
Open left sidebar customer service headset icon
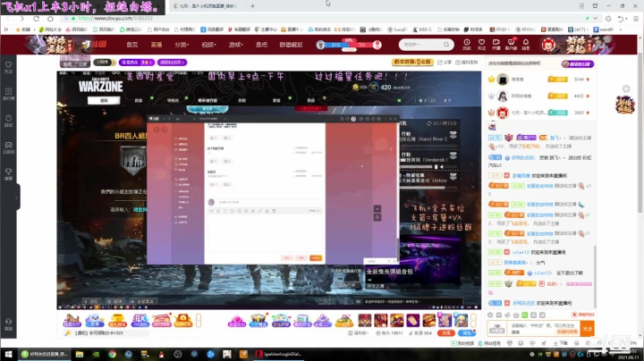[x=8, y=324]
